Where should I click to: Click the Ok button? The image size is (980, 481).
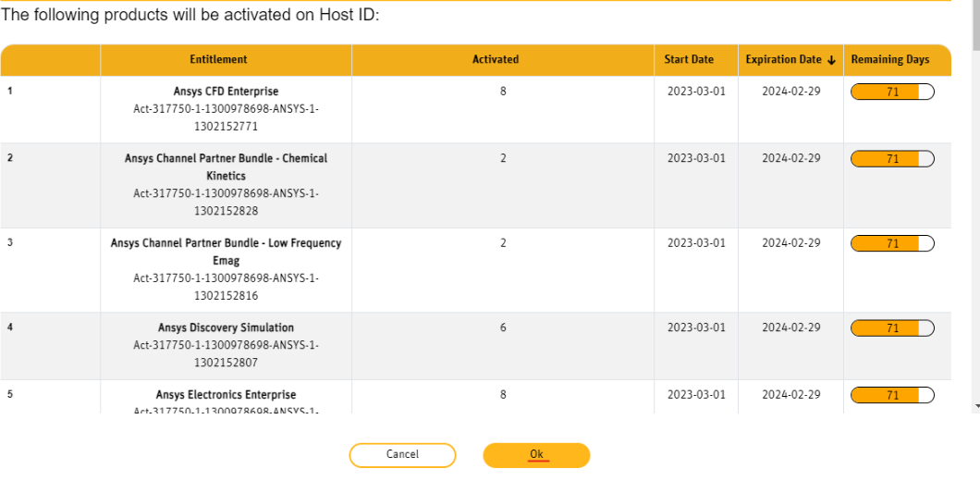536,455
